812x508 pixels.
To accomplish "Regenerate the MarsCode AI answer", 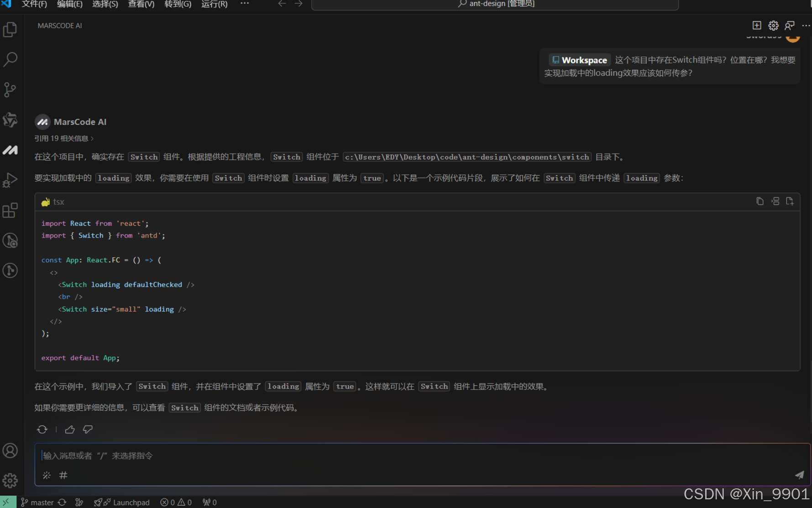I will point(42,430).
